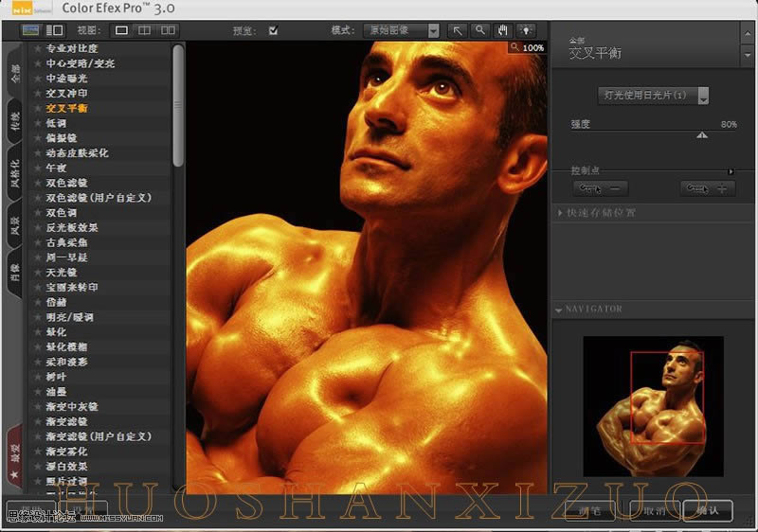This screenshot has width=758, height=532.
Task: Switch to split preview view layout
Action: (145, 30)
